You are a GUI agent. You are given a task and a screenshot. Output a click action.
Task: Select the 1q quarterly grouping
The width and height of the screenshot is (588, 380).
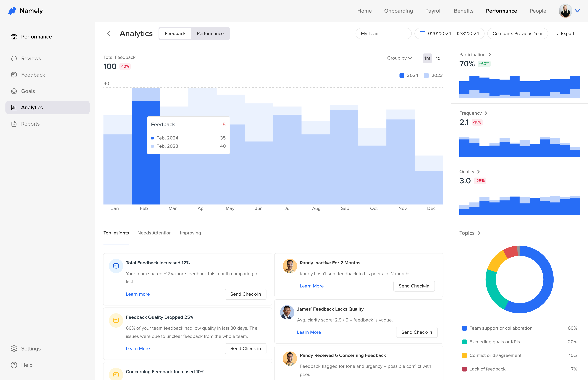pyautogui.click(x=438, y=58)
